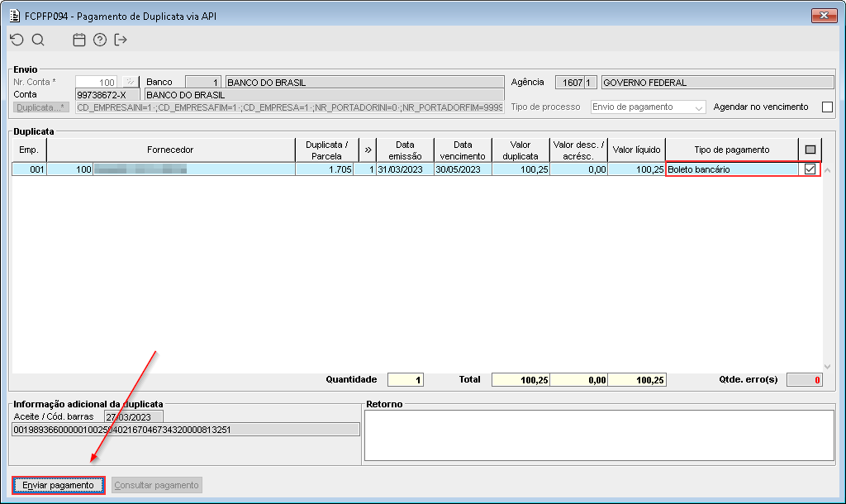Click inside the Retorno text area
Screen dimensions: 846x504
click(x=600, y=435)
